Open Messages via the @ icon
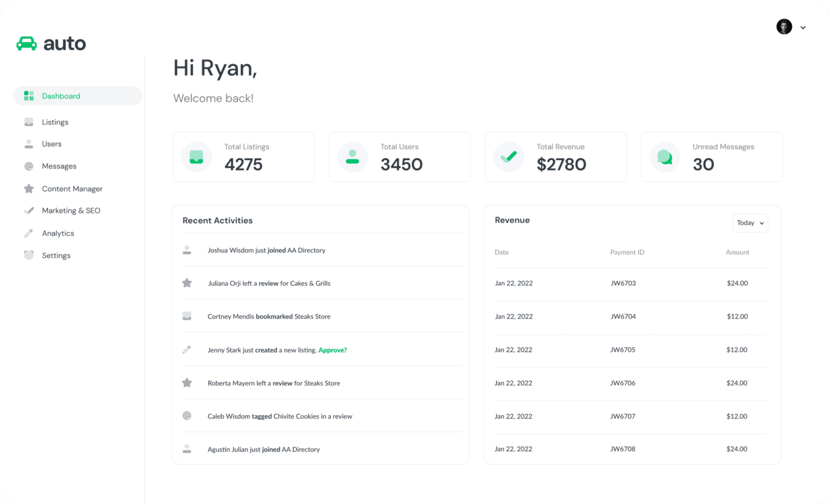 [29, 166]
